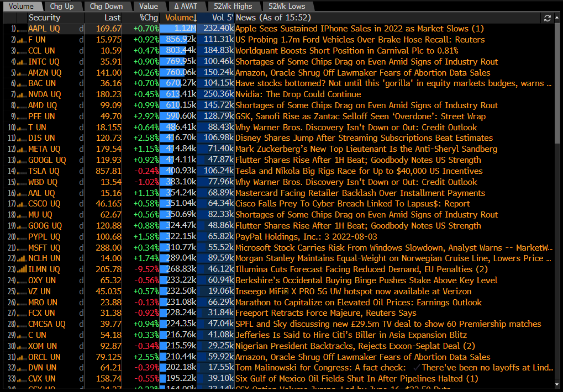Click the refresh icon in the news header
Image resolution: width=563 pixels, height=392 pixels.
[x=547, y=18]
